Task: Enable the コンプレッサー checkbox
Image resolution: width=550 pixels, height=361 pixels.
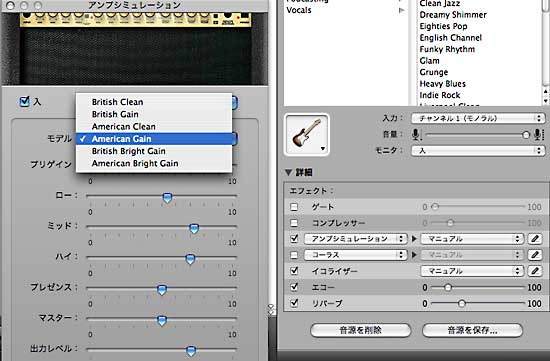Action: (x=294, y=223)
